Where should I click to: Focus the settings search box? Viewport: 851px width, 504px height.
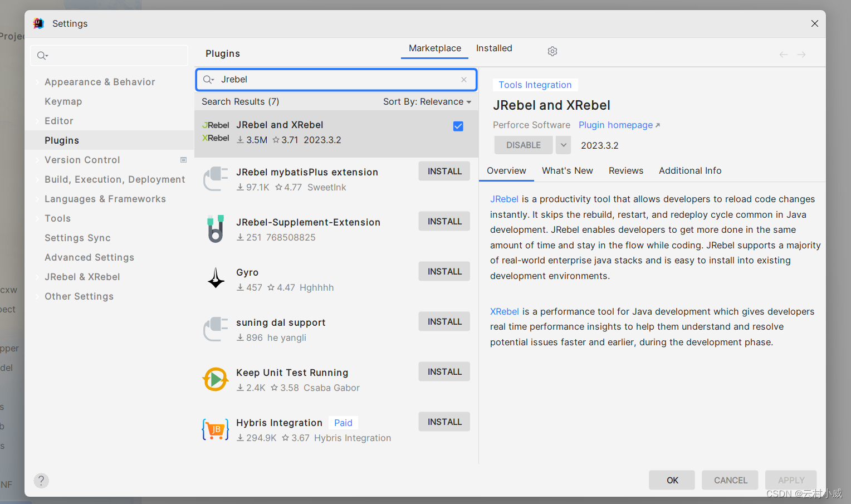pos(109,56)
